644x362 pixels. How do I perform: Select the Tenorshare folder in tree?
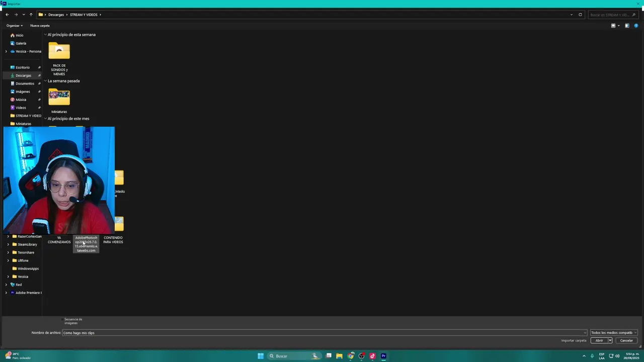pyautogui.click(x=26, y=252)
